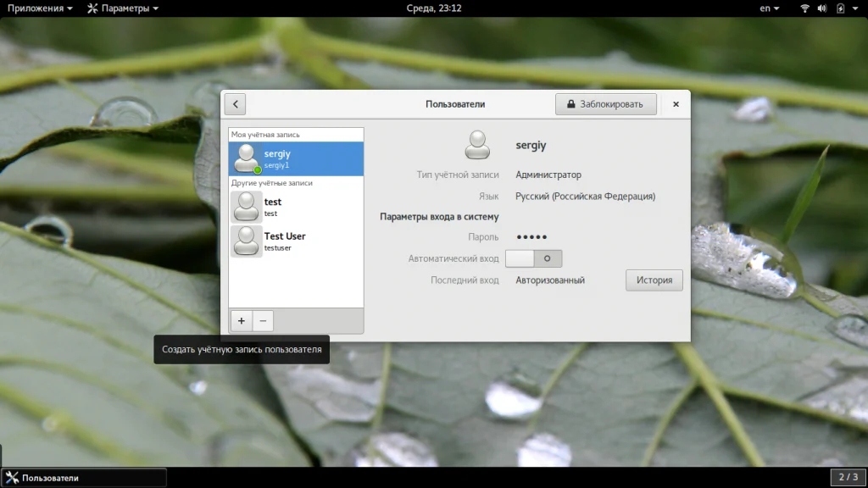
Task: Open the Wi-Fi network indicator in top bar
Action: point(805,8)
